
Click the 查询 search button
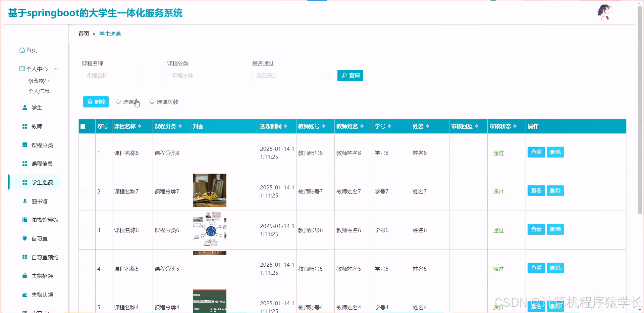[350, 76]
